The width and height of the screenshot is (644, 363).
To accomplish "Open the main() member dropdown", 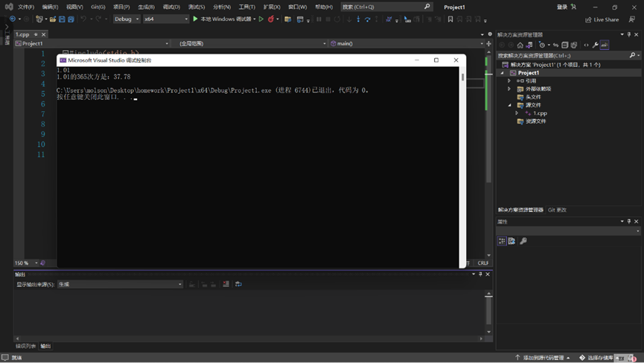I will 407,43.
